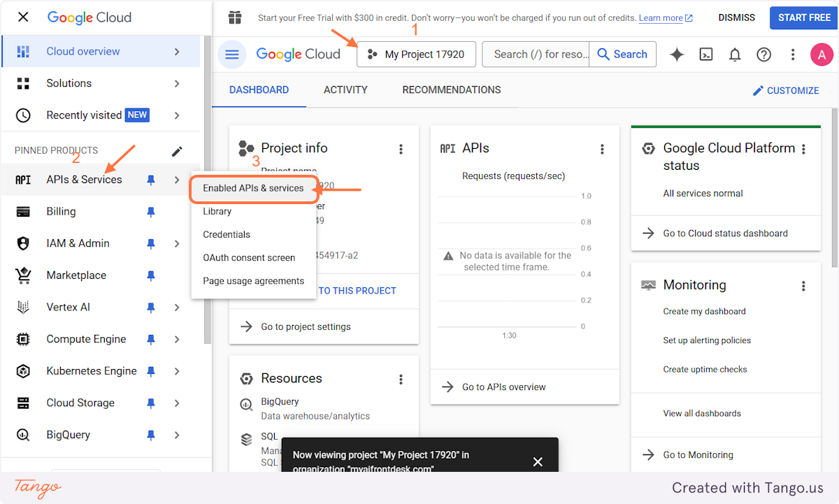Unpin APIs & Services from pinned products
This screenshot has width=839, height=504.
tap(150, 180)
